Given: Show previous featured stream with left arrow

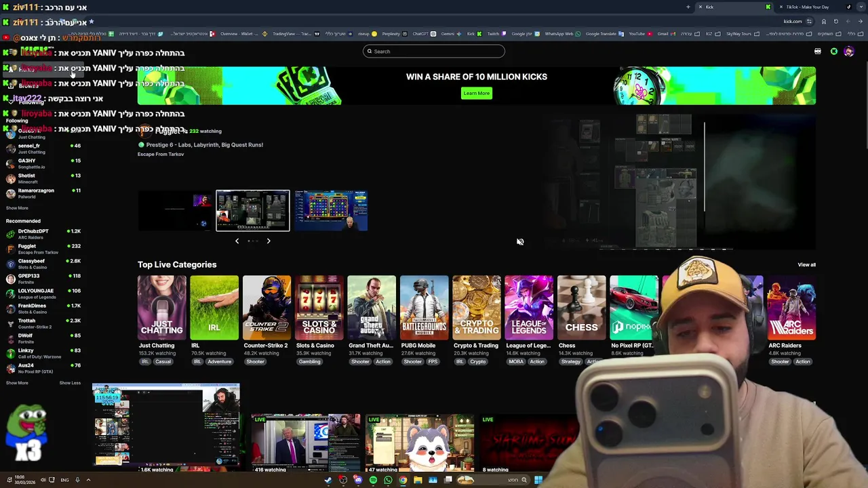Looking at the screenshot, I should (237, 241).
